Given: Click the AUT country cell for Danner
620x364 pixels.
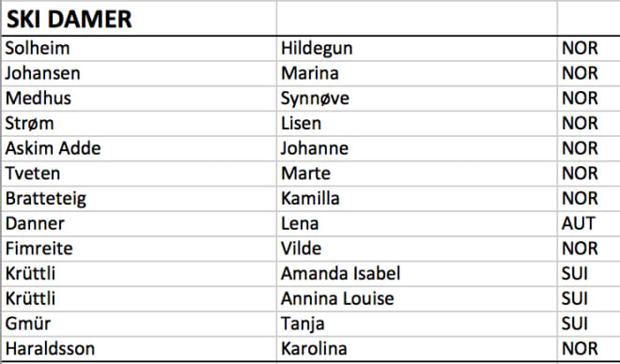Looking at the screenshot, I should coord(589,224).
